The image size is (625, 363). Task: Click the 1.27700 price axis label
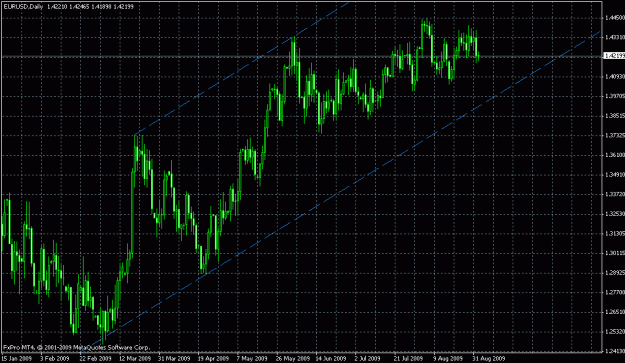tap(615, 292)
